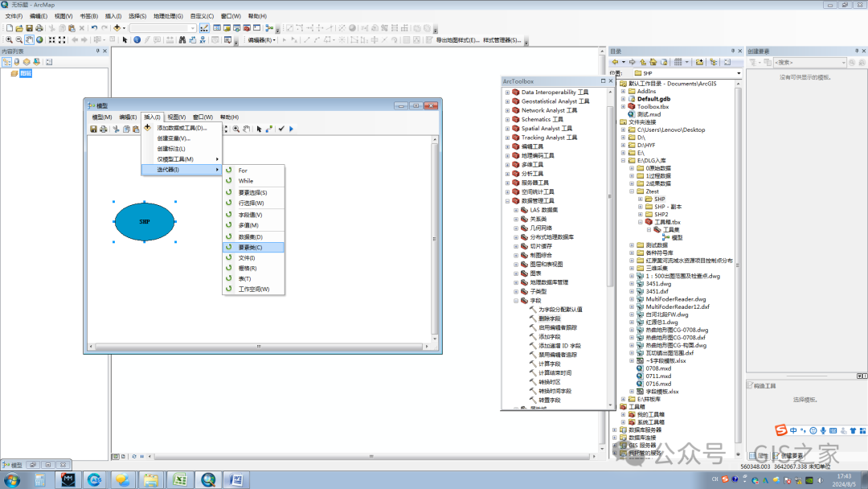Open the model window 视图(V) menu
868x489 pixels.
point(177,117)
